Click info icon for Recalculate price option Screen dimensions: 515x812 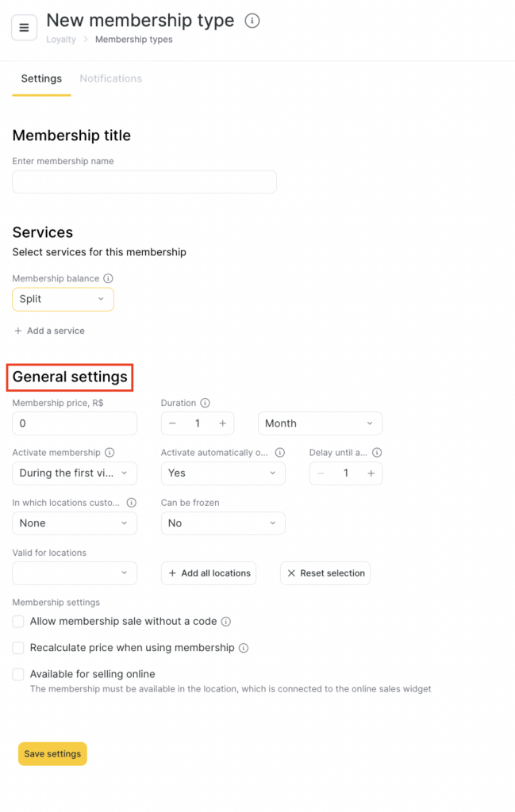click(x=244, y=648)
